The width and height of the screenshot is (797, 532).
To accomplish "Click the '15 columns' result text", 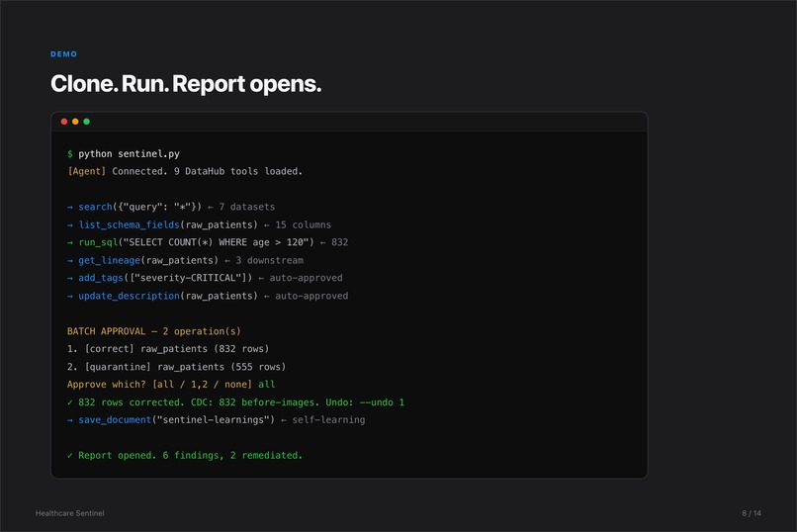I will tap(303, 224).
